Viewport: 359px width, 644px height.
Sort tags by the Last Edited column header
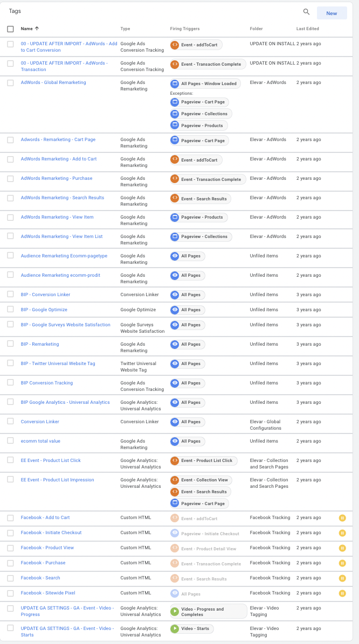308,29
